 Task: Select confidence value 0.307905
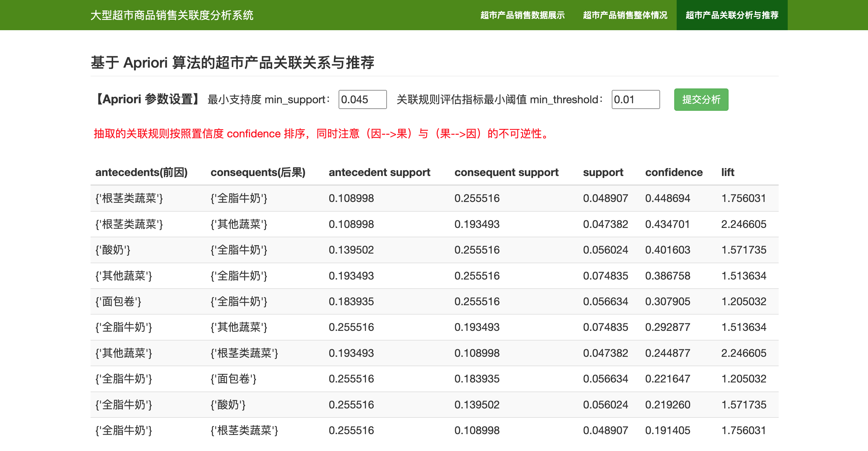click(x=668, y=301)
